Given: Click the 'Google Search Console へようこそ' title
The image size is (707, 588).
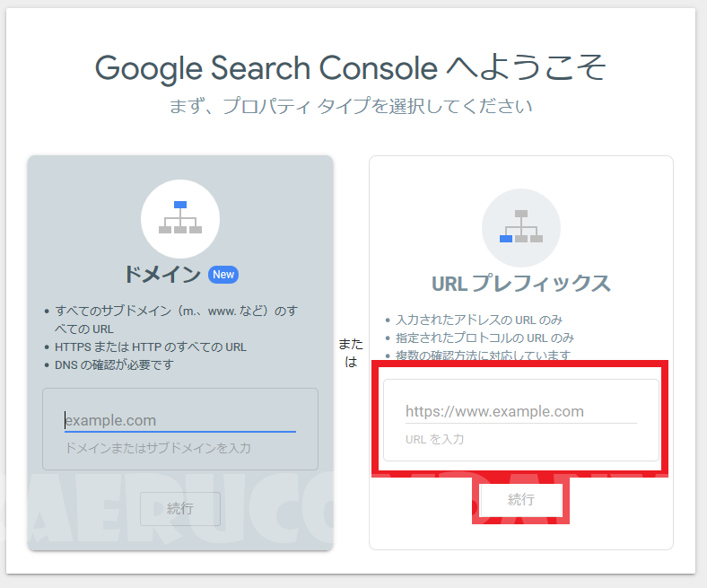Looking at the screenshot, I should [x=350, y=68].
